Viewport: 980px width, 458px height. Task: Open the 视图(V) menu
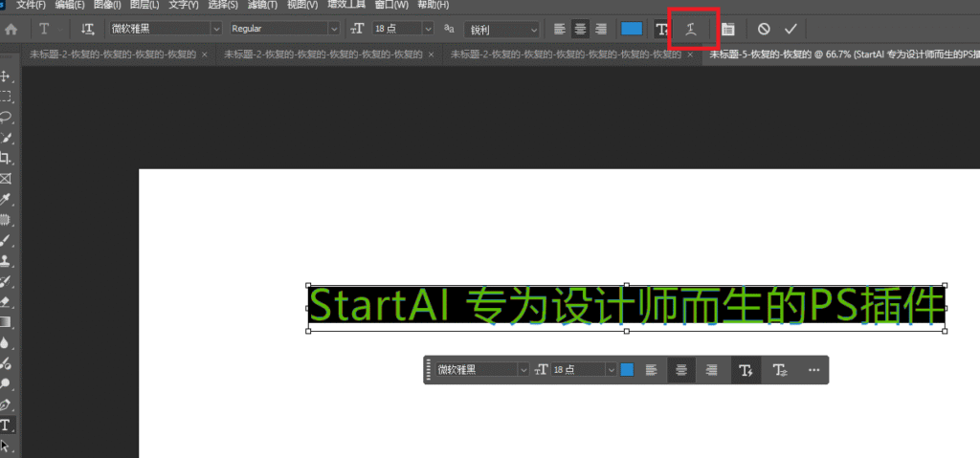[301, 5]
